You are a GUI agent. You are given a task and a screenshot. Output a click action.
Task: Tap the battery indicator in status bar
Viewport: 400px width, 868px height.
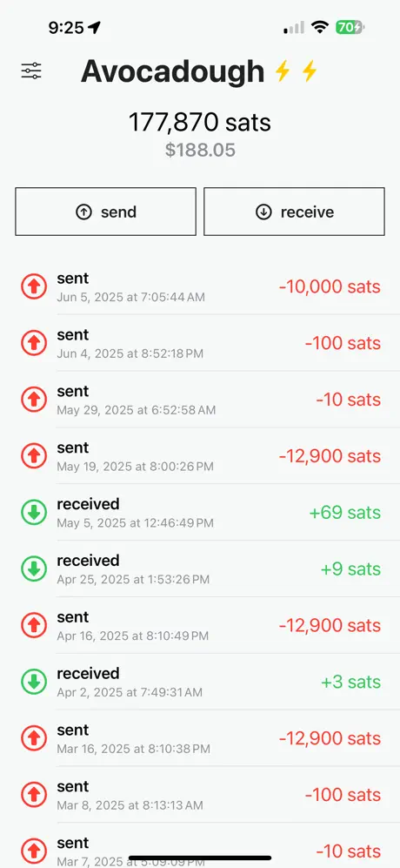(x=350, y=27)
